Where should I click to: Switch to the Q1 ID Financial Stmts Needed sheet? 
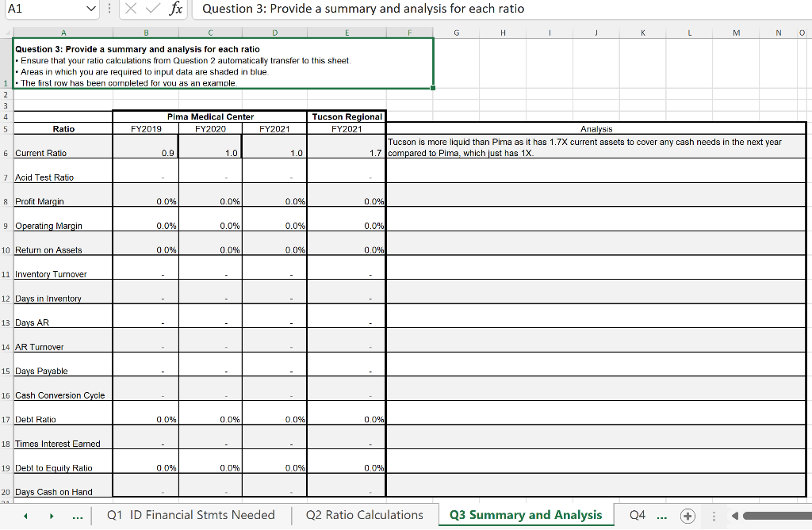click(x=193, y=515)
